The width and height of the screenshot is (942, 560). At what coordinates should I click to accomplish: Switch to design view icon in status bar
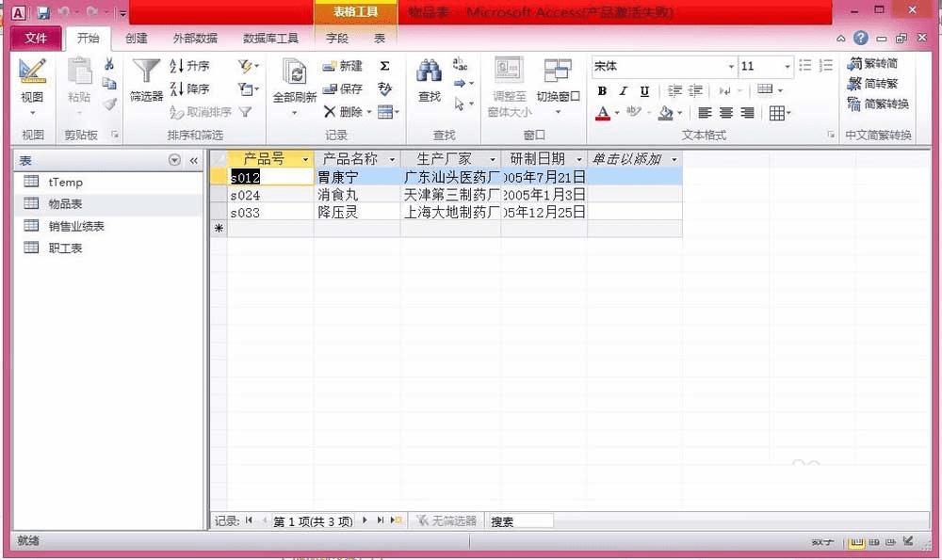tap(908, 541)
